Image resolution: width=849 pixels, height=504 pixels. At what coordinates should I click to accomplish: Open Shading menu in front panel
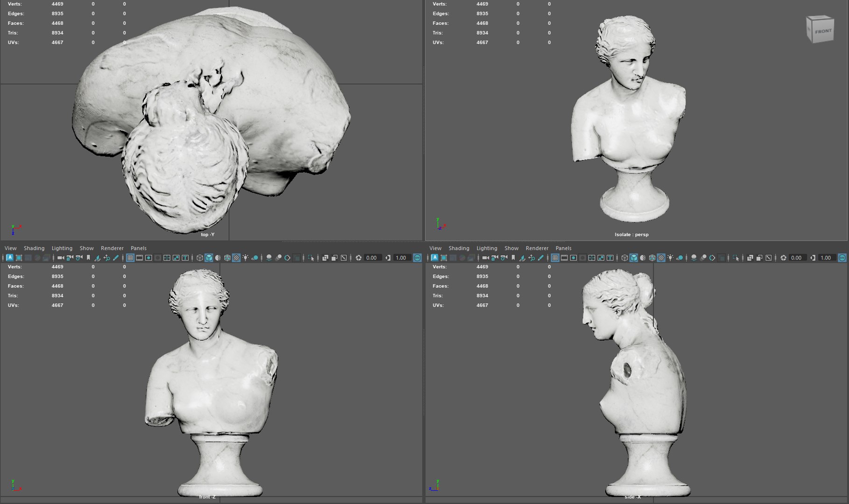tap(34, 248)
